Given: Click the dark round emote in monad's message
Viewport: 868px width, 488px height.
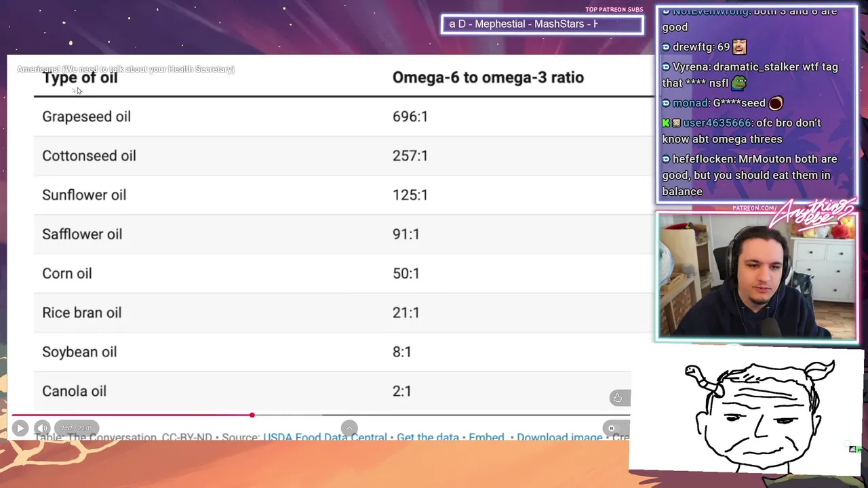Looking at the screenshot, I should [x=775, y=103].
